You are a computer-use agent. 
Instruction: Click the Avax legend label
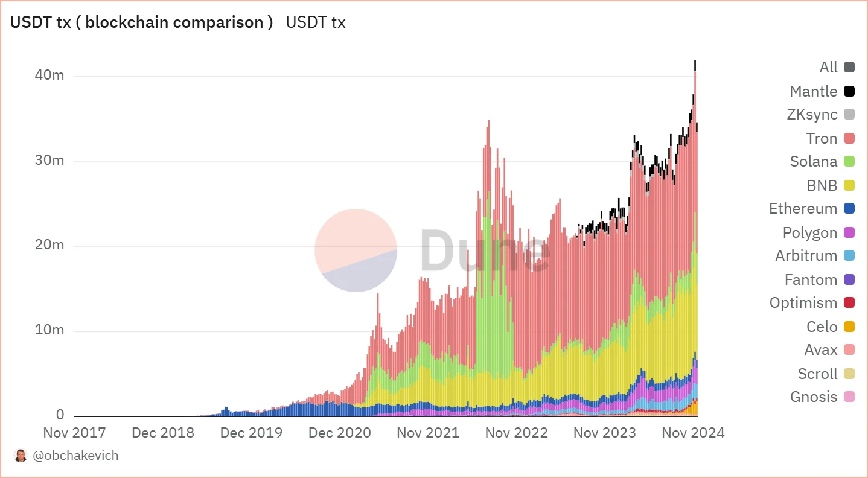(x=821, y=349)
